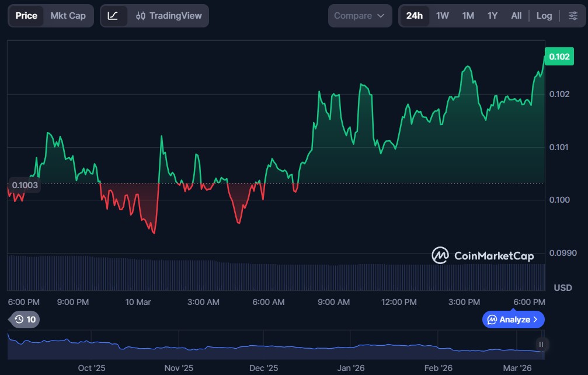This screenshot has width=588, height=375.
Task: Click the current price 0.102 green label
Action: tap(559, 57)
